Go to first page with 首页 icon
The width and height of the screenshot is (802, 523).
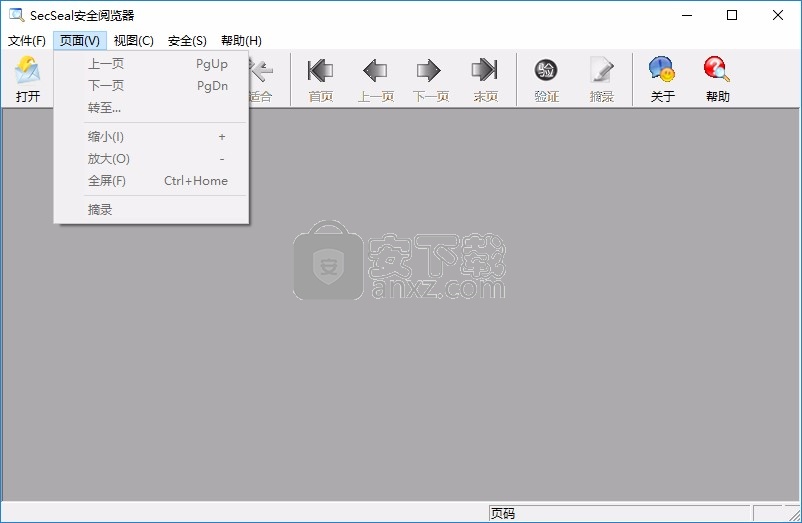point(320,71)
